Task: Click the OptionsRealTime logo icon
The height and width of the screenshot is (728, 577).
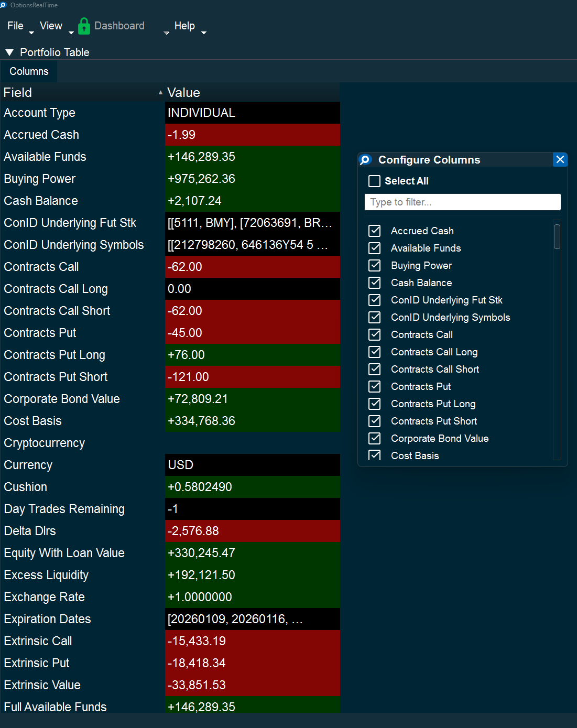Action: (5, 5)
